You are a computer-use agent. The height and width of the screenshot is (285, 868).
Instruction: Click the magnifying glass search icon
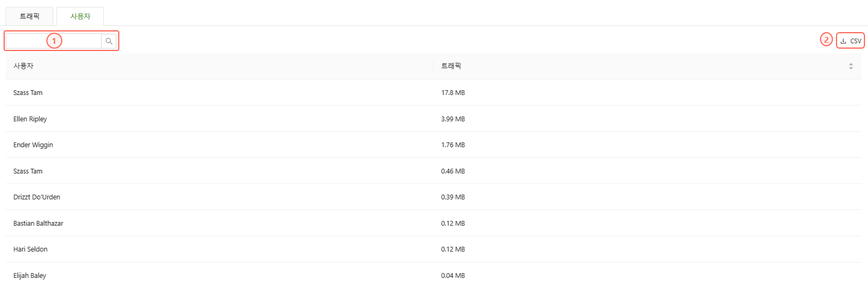pyautogui.click(x=109, y=41)
